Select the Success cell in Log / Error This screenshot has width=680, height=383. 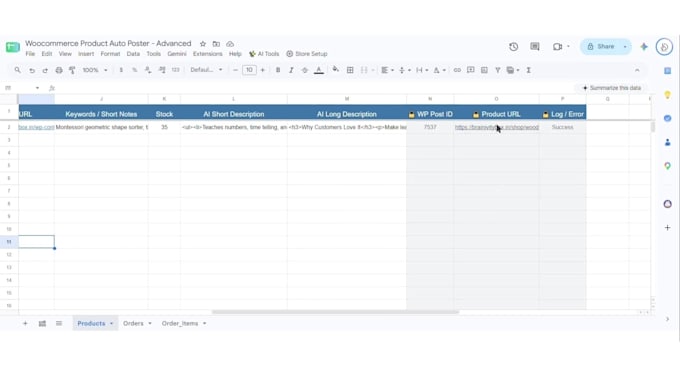tap(562, 127)
